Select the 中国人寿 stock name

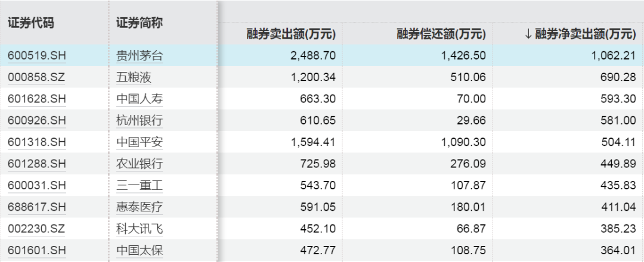click(x=140, y=99)
